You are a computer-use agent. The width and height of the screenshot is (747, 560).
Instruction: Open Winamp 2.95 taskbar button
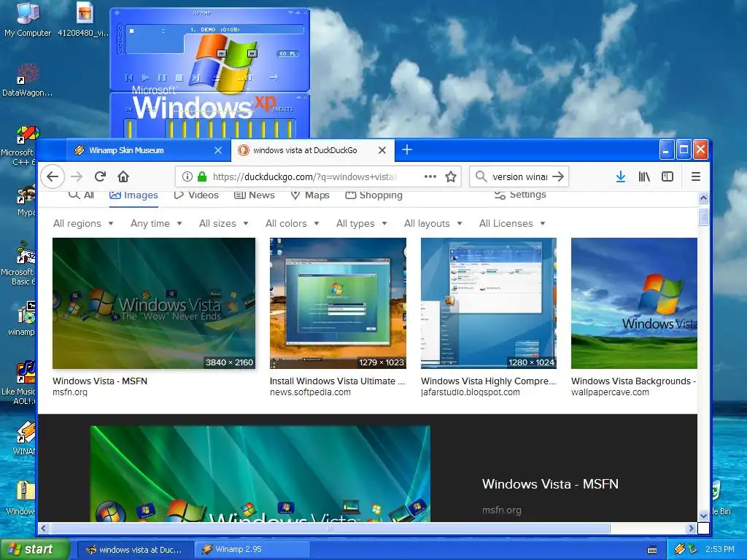point(252,550)
